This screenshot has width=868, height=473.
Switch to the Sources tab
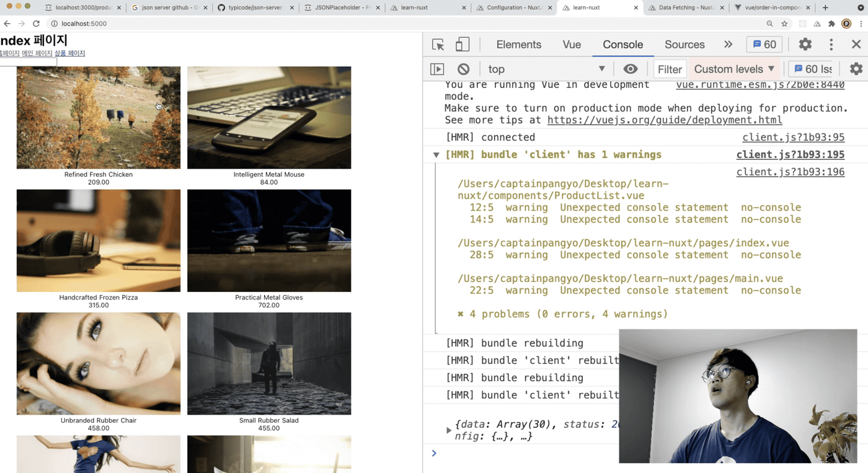click(x=684, y=45)
